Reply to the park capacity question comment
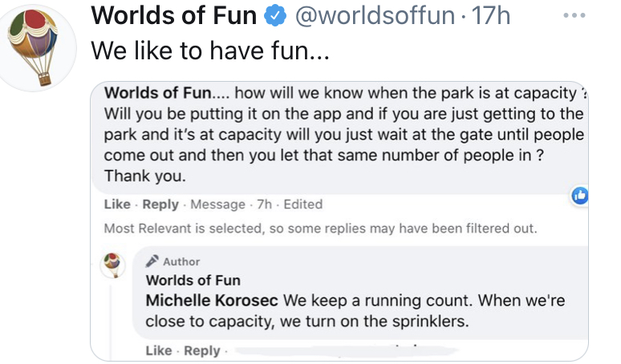 (160, 204)
